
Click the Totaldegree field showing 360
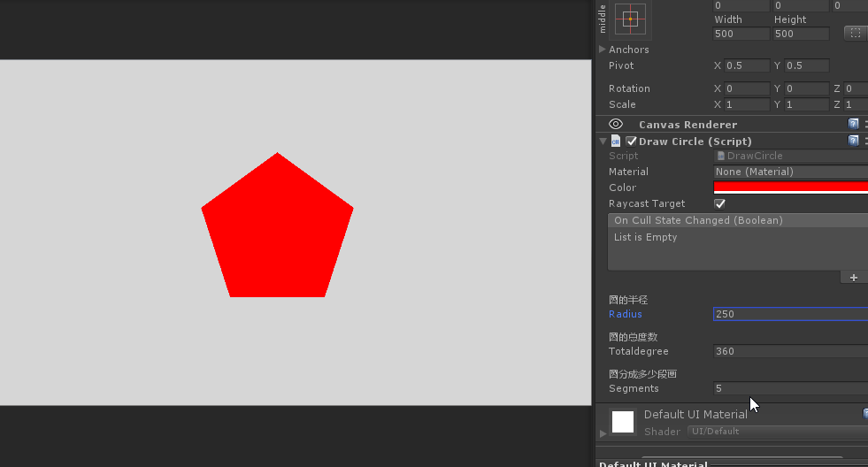tap(790, 351)
